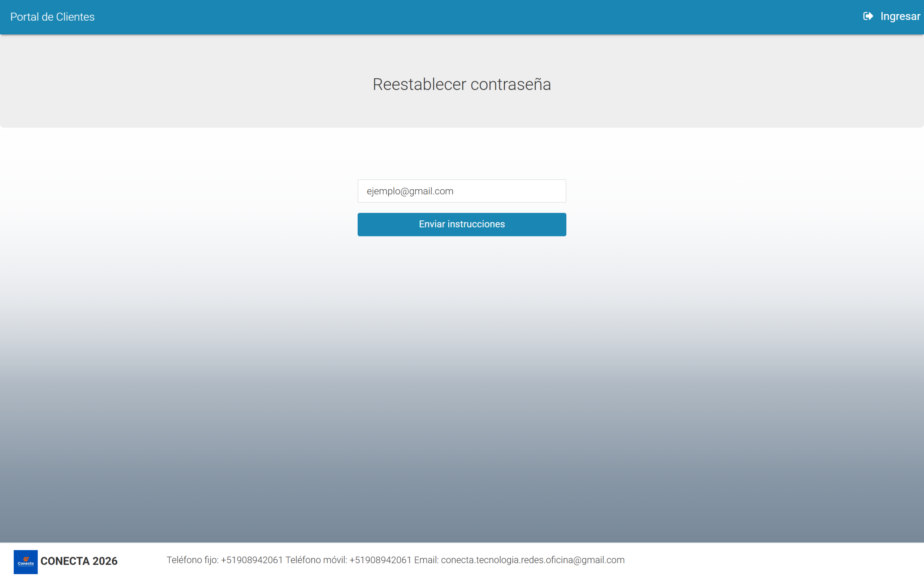Click the Teléfono fijo number in footer

coord(252,560)
